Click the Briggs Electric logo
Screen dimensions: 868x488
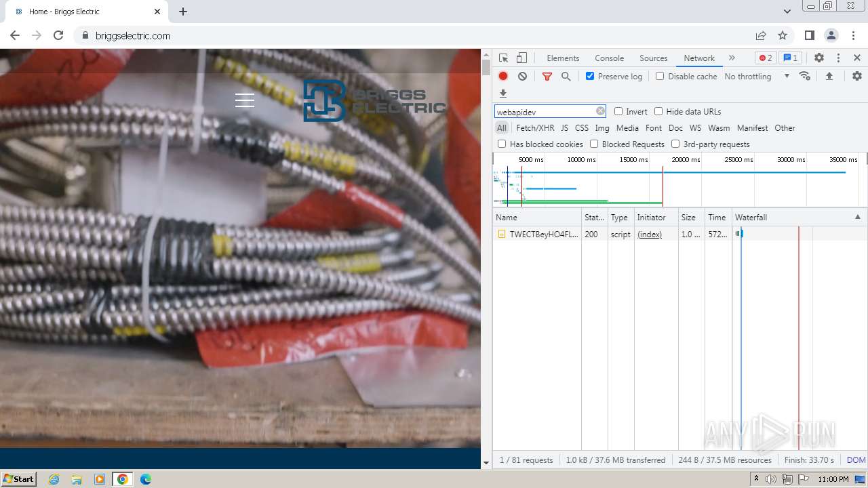[x=374, y=100]
